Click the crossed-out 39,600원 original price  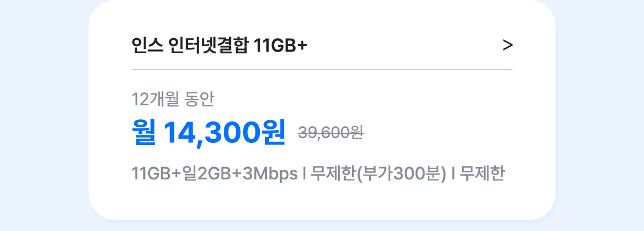coord(331,132)
